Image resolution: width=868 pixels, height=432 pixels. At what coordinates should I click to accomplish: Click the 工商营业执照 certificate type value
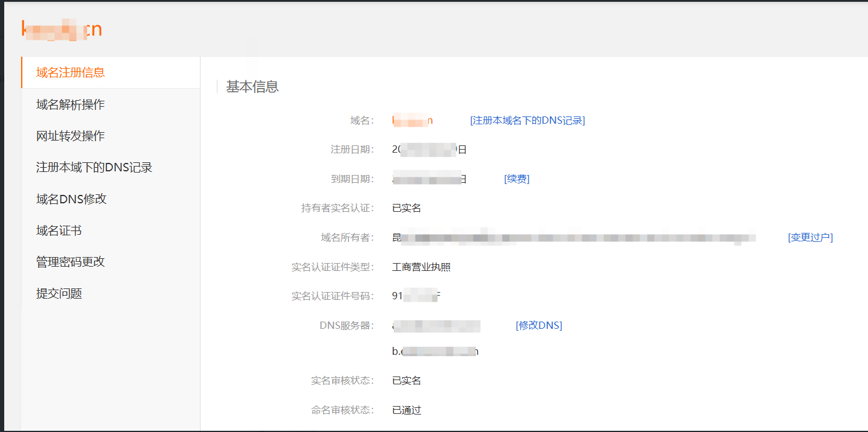(x=421, y=267)
